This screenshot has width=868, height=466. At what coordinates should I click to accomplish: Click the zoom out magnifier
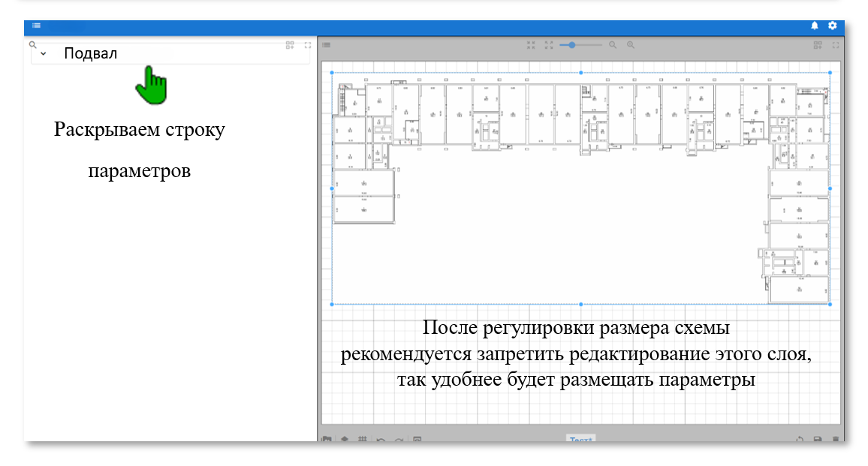click(x=613, y=45)
